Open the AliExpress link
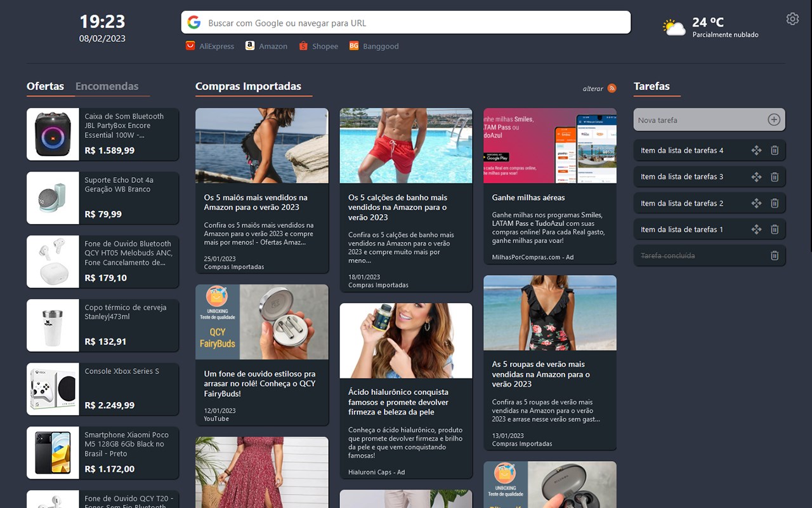 [x=216, y=46]
